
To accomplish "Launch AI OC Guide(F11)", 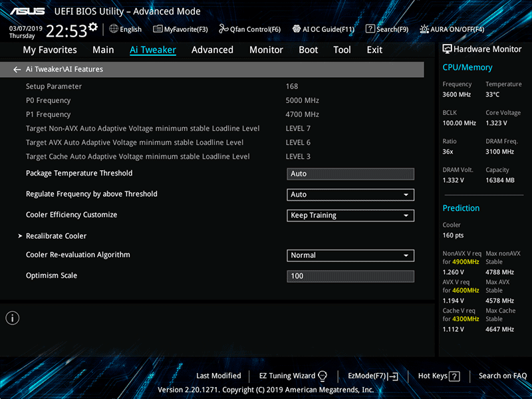I will (324, 29).
